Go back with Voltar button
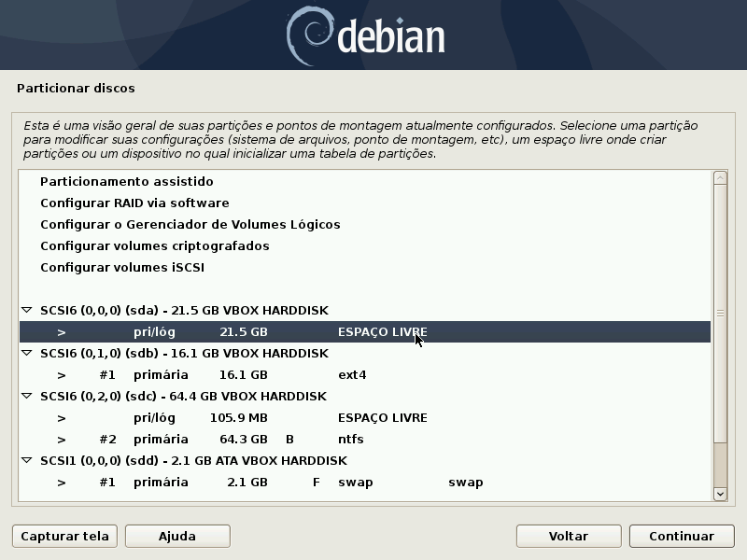 [569, 536]
